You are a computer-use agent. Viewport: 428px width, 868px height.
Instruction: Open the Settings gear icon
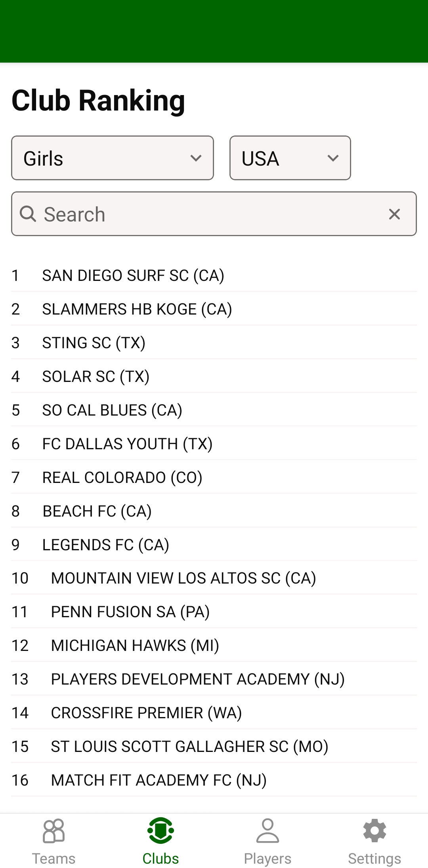pos(374,831)
